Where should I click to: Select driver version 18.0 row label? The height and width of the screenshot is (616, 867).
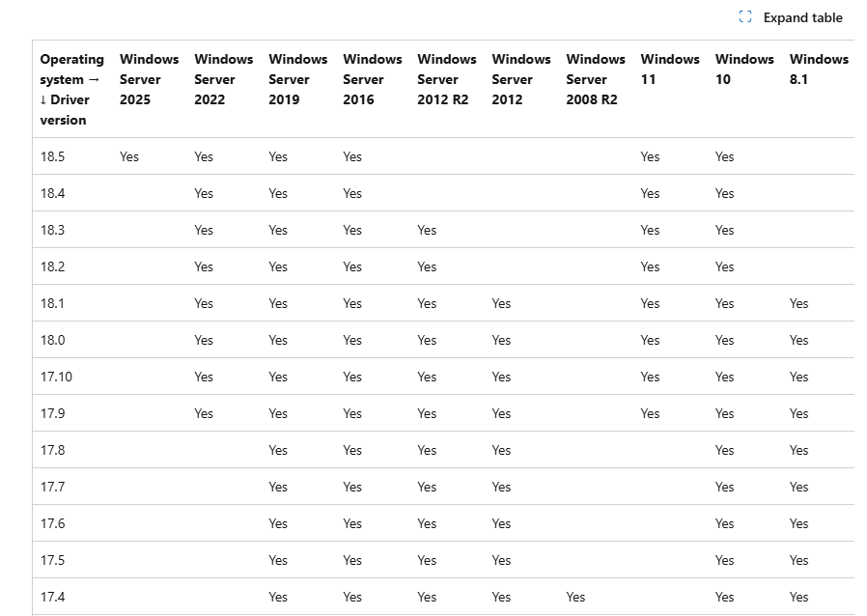tap(52, 340)
